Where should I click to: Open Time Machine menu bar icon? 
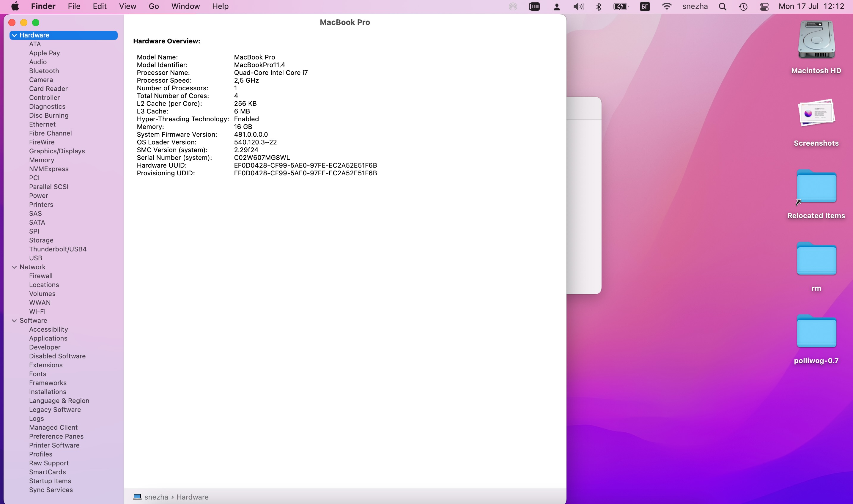click(743, 7)
